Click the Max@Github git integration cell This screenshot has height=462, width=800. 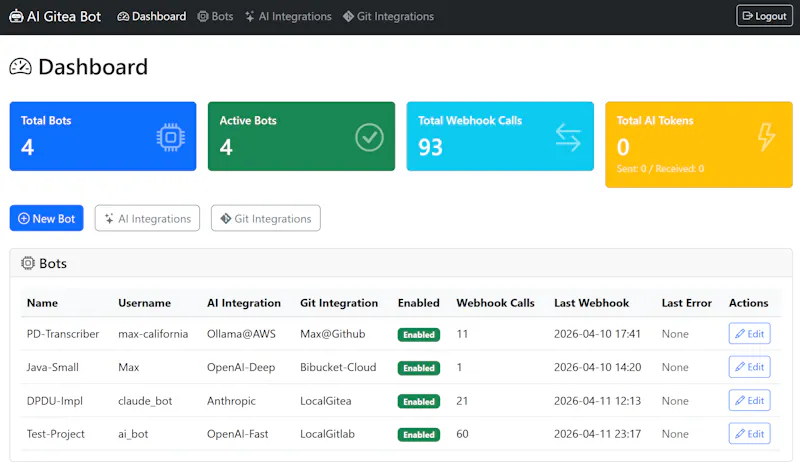(x=333, y=334)
